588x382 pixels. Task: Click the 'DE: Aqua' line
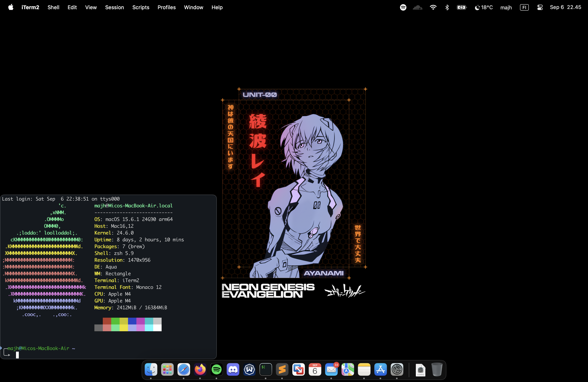click(x=105, y=267)
